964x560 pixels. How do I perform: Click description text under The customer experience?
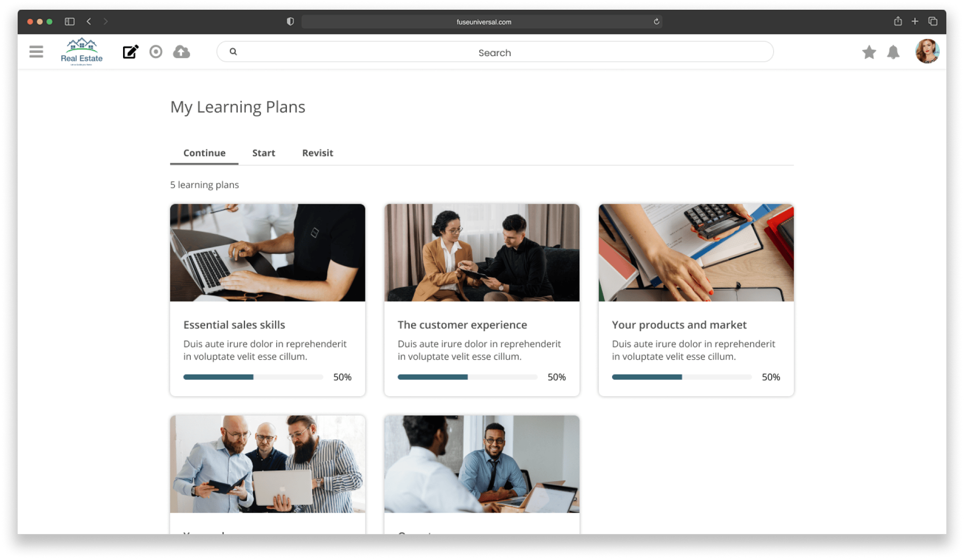tap(479, 350)
